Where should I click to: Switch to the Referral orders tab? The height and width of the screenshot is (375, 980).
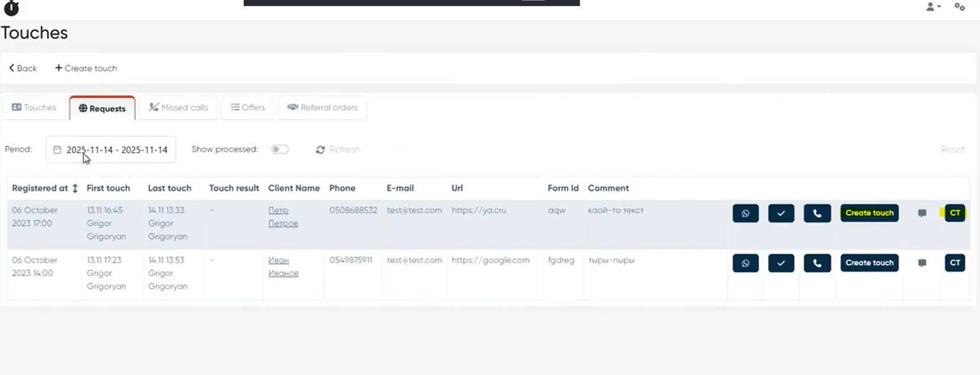click(323, 107)
